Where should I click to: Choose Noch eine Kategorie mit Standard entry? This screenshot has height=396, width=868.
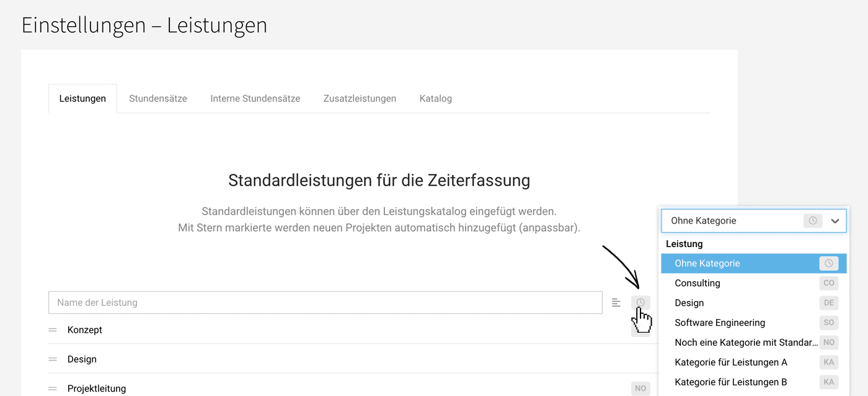pos(738,342)
